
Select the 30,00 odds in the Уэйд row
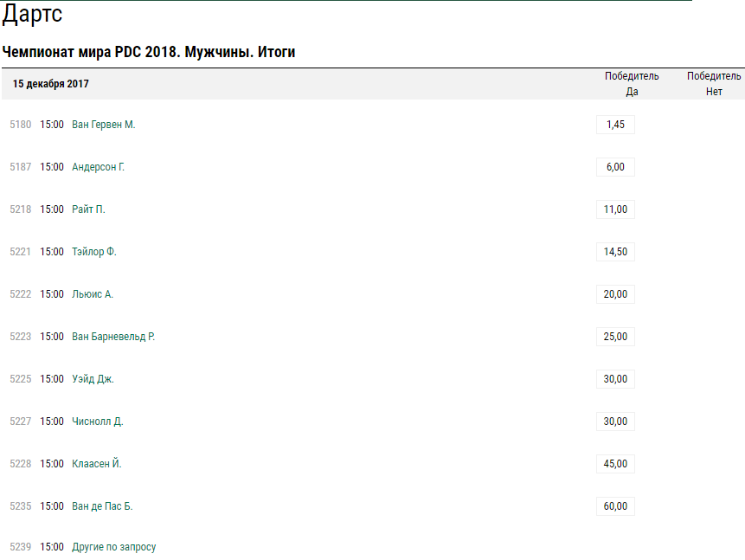[615, 379]
